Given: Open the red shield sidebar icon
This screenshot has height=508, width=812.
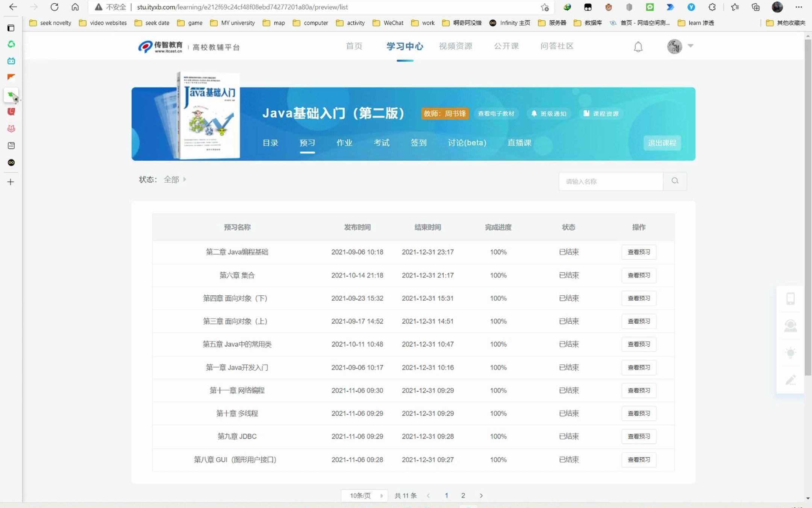Looking at the screenshot, I should pos(11,111).
